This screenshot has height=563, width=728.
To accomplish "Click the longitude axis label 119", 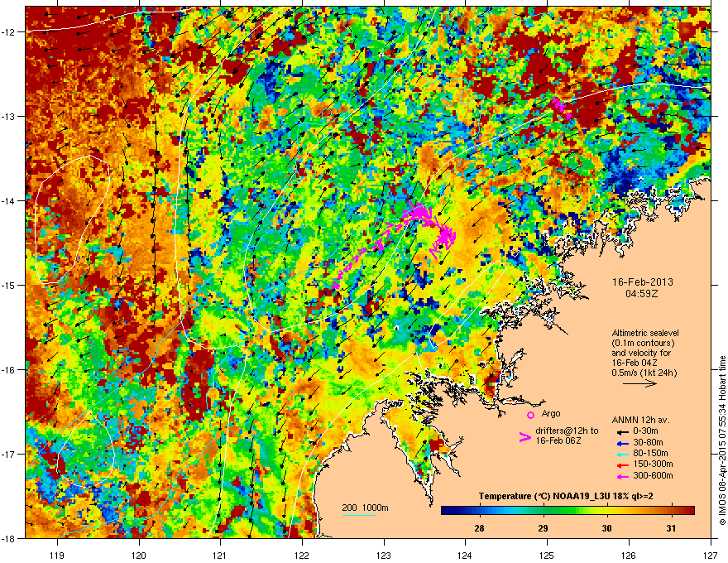I will pos(58,555).
